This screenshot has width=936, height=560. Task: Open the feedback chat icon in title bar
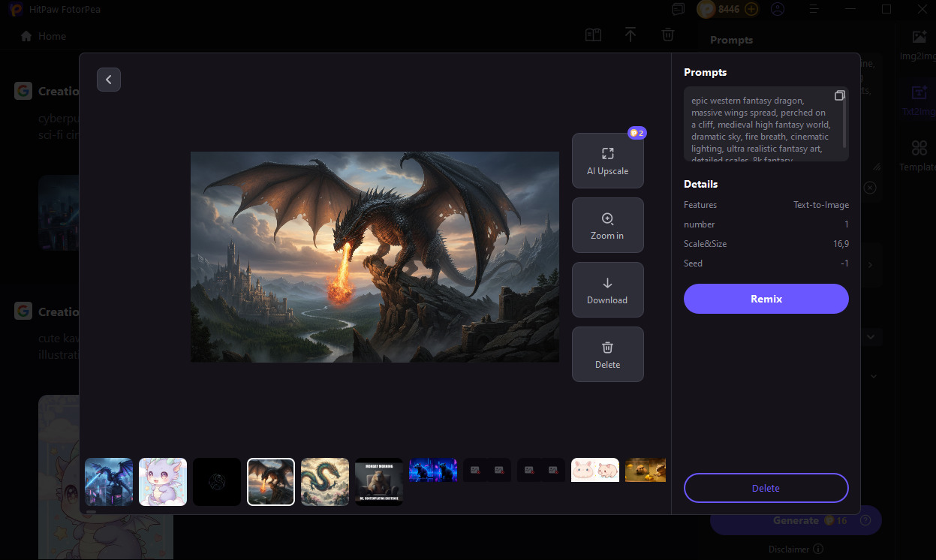click(678, 8)
